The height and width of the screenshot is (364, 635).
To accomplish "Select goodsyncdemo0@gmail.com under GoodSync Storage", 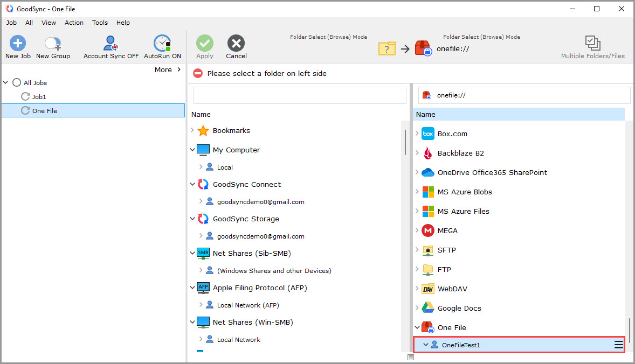I will pos(260,236).
